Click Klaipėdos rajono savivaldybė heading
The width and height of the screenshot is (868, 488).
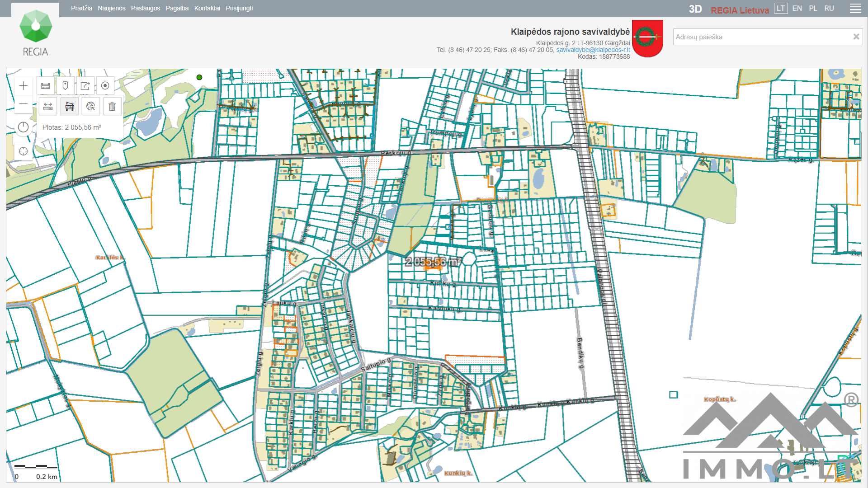point(570,32)
